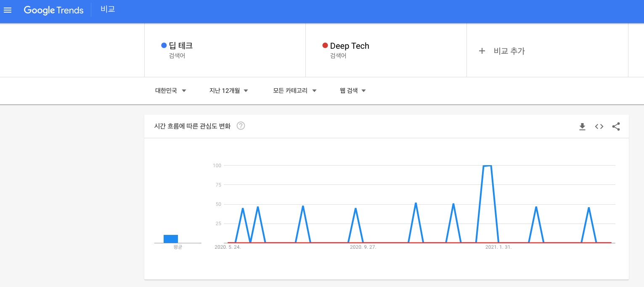Click the 검색어 label under Deep Tech

[338, 55]
